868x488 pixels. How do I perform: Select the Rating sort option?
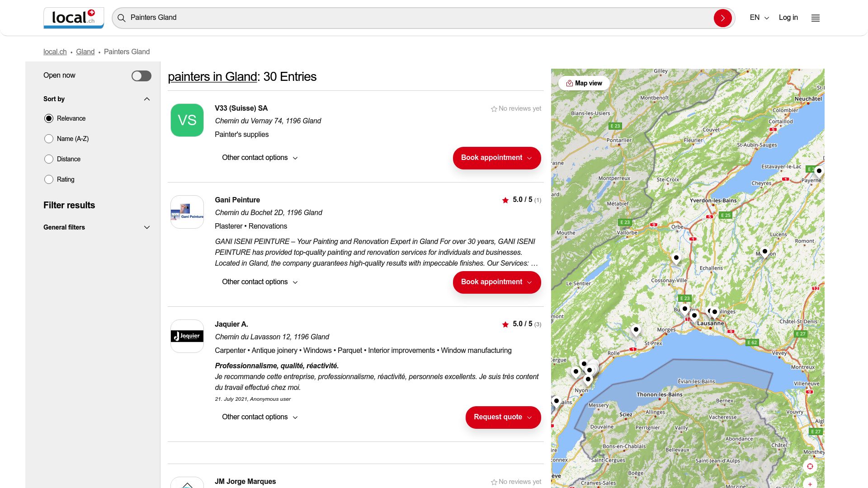[x=49, y=179]
